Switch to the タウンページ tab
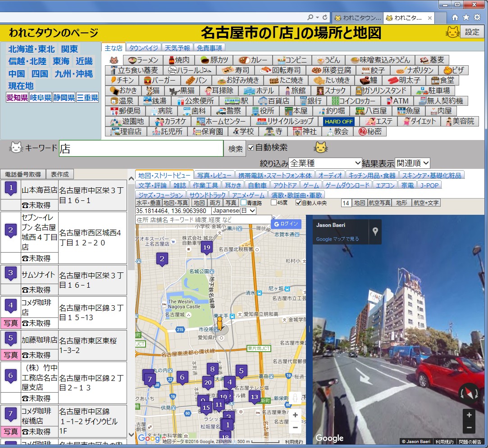Image resolution: width=488 pixels, height=448 pixels. click(143, 48)
